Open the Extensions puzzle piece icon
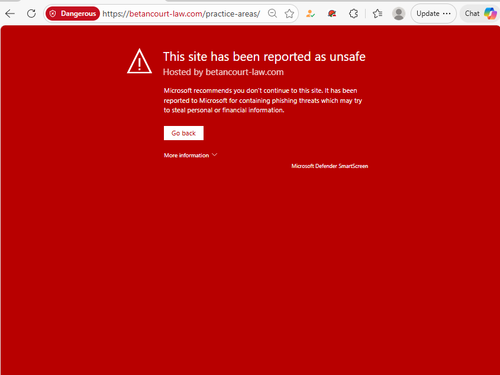Viewport: 500px width, 375px height. [353, 14]
